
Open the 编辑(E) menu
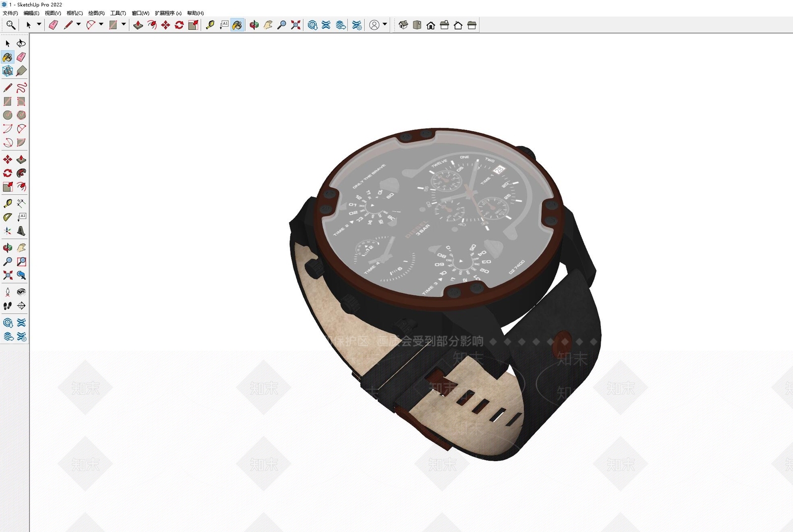[x=32, y=13]
